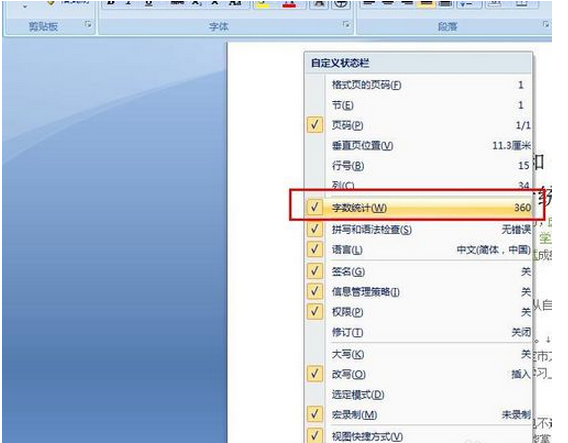Screen dimensions: 568x443
Task: Choose the 选定模式(D) menu entry
Action: 418,394
